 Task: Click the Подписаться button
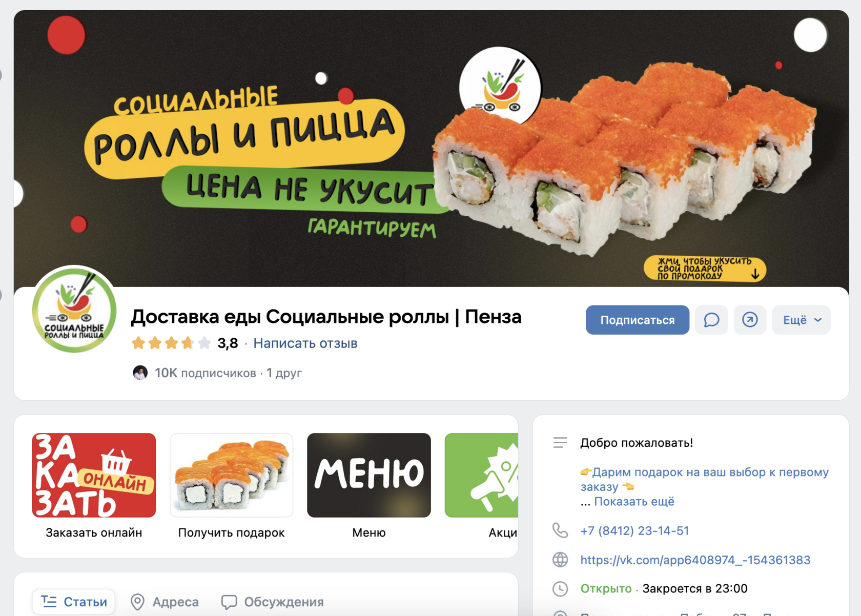[x=637, y=320]
